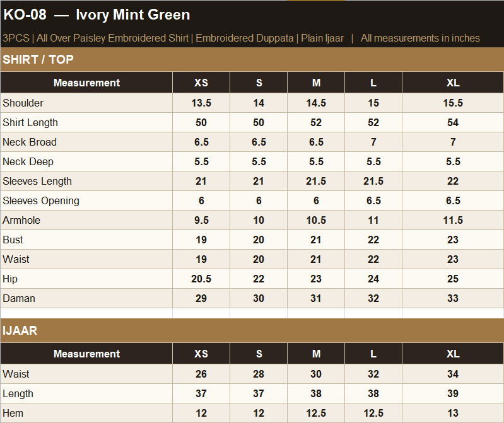
Task: Click the XS column header in shirt table
Action: 201,83
